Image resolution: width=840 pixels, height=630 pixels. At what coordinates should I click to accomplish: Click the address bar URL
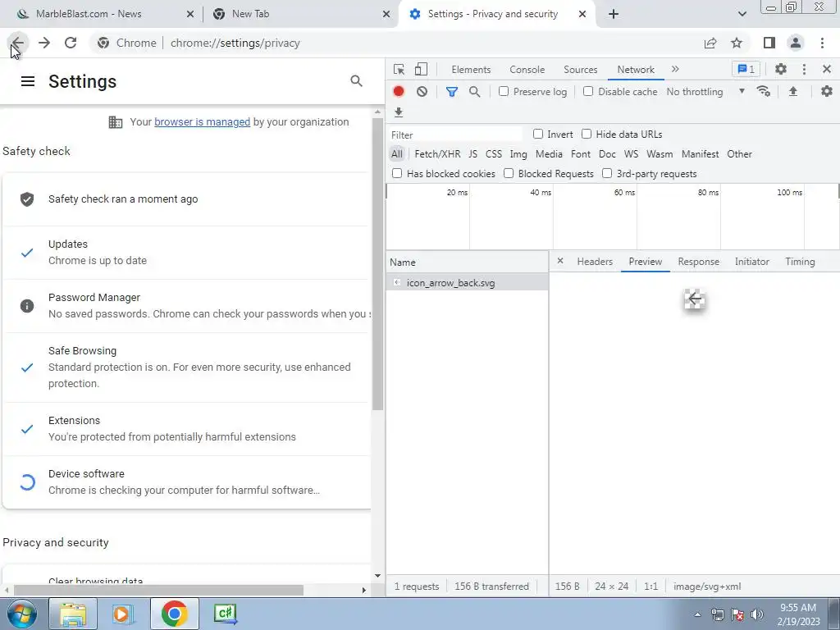[x=235, y=43]
